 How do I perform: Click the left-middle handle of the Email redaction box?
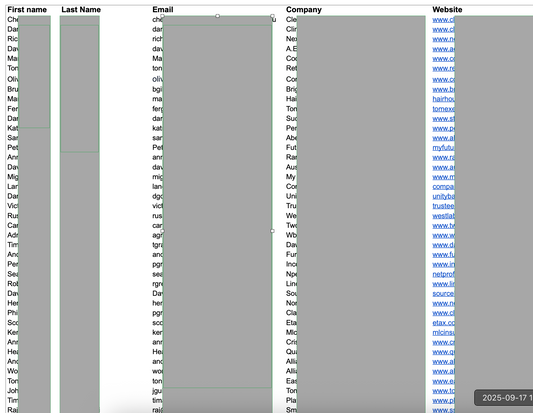162,231
